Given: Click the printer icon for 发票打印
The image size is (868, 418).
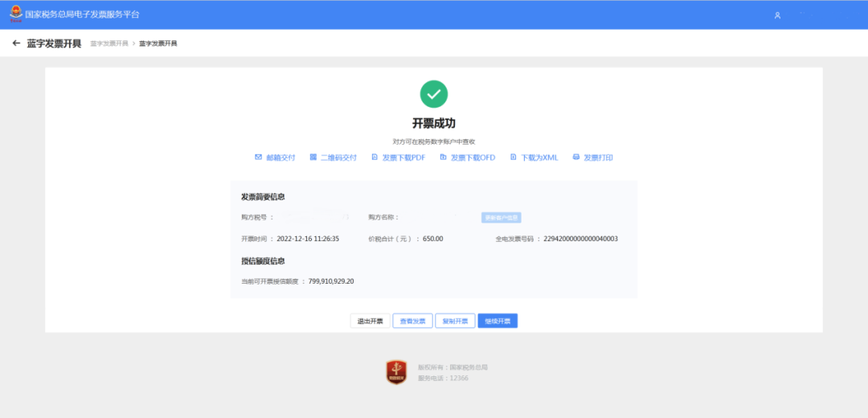Looking at the screenshot, I should point(576,158).
